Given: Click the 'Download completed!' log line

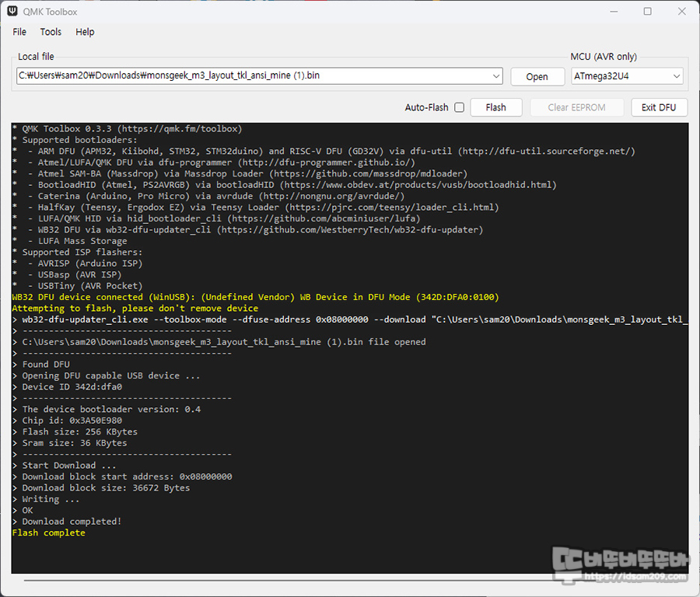Looking at the screenshot, I should click(67, 522).
